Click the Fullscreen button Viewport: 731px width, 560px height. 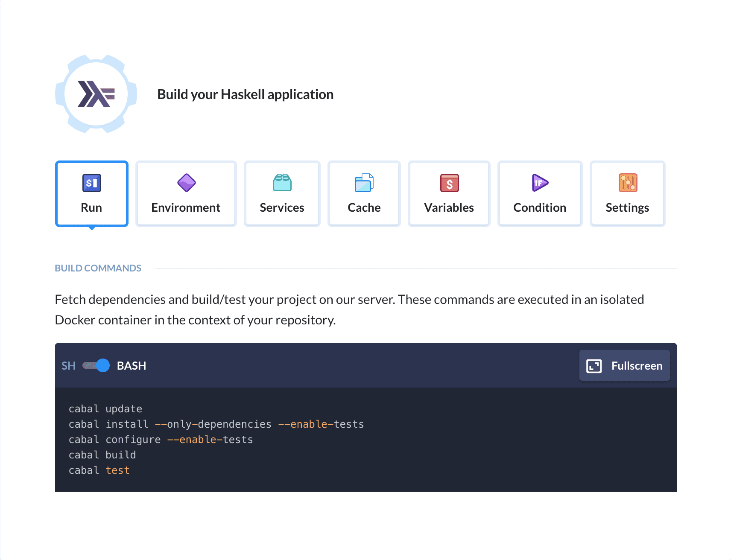[x=624, y=365]
